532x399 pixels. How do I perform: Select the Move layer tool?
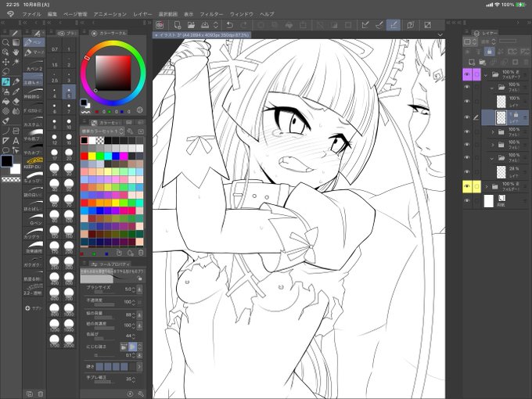click(x=5, y=62)
